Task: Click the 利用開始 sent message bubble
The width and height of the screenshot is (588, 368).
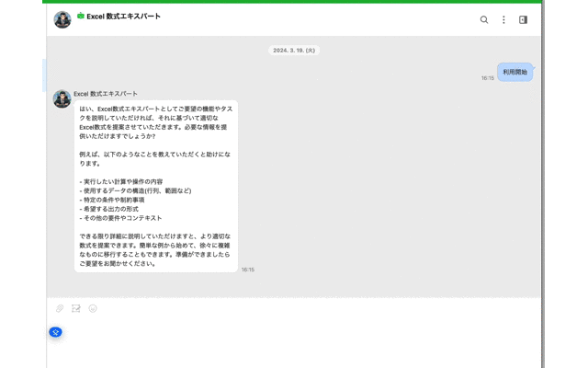Action: click(515, 72)
